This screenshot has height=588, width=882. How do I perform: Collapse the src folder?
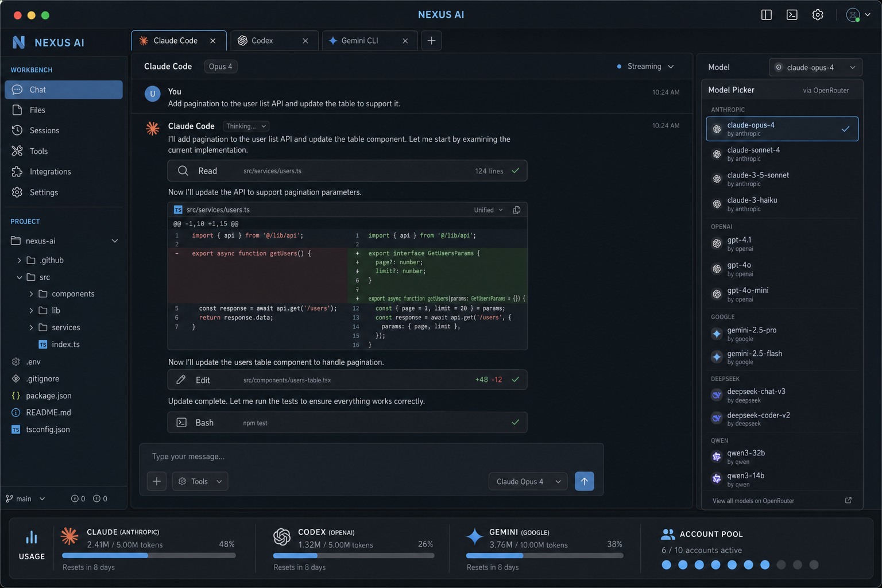point(20,277)
